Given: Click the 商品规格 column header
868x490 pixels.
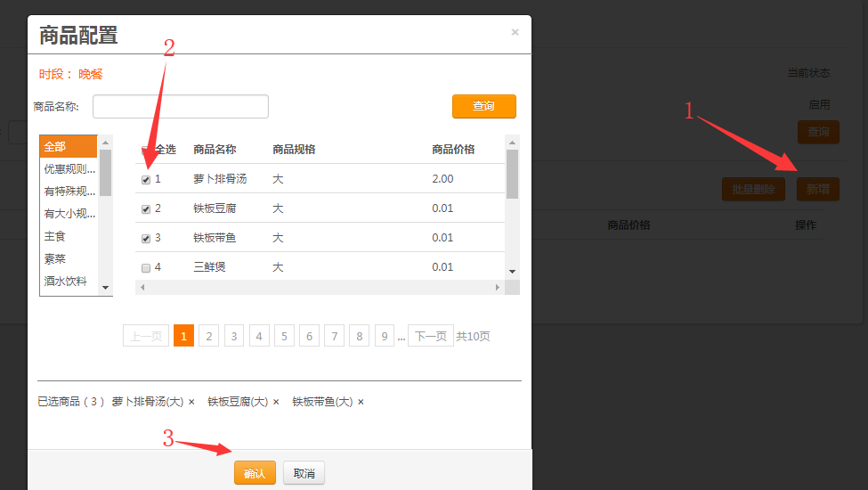Looking at the screenshot, I should pos(294,150).
